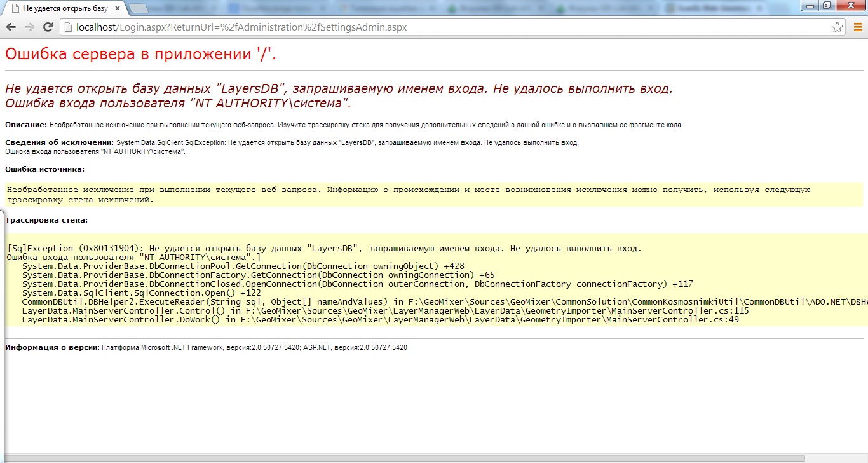The height and width of the screenshot is (463, 868).
Task: Click the "[SqlException (0x80131904)" stack trace line
Action: tap(325, 248)
